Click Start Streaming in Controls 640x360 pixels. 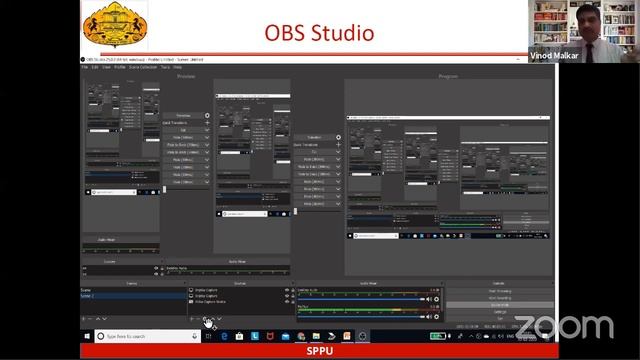coord(500,291)
